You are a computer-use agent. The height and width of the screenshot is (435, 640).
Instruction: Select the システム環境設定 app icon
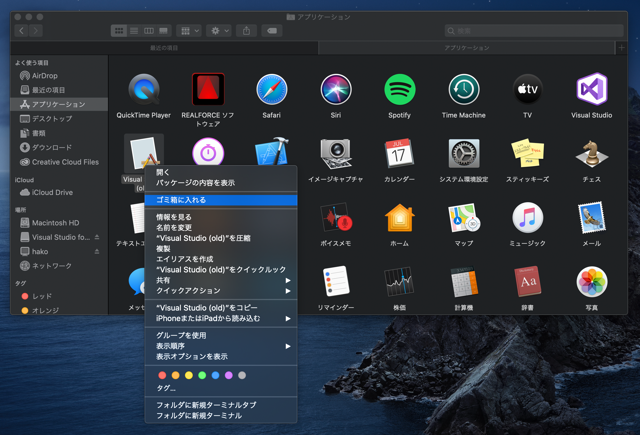coord(464,153)
